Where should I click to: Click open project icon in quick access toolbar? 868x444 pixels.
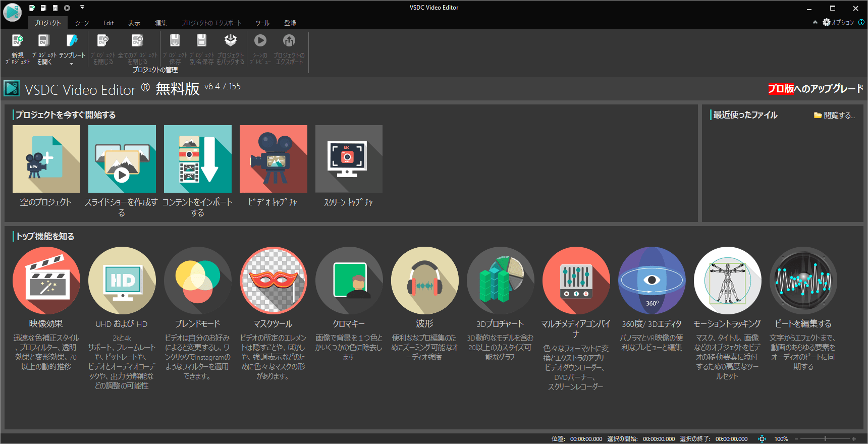tap(43, 8)
